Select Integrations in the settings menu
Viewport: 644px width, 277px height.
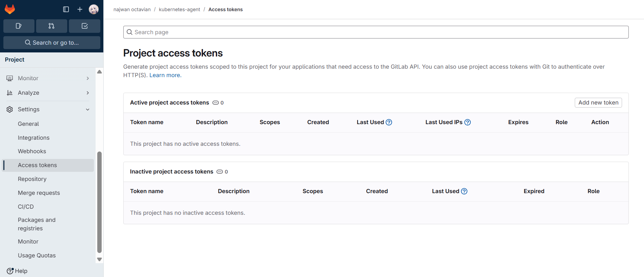pyautogui.click(x=33, y=138)
